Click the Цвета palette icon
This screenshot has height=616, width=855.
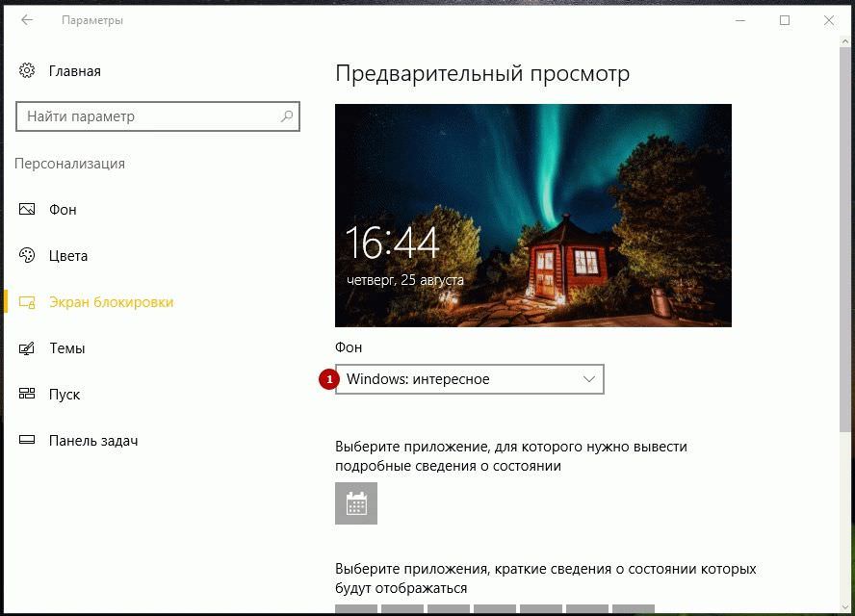(x=27, y=255)
